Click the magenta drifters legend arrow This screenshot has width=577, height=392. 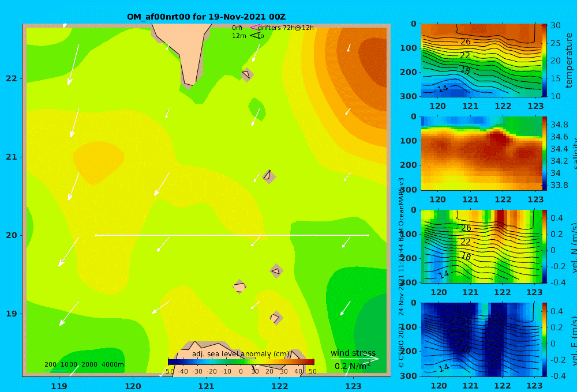tap(255, 28)
